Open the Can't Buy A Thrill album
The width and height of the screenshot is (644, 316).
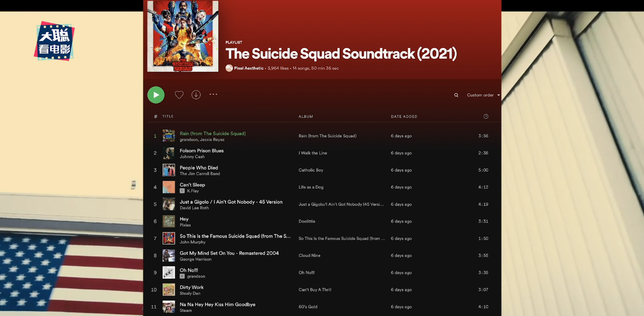click(315, 290)
